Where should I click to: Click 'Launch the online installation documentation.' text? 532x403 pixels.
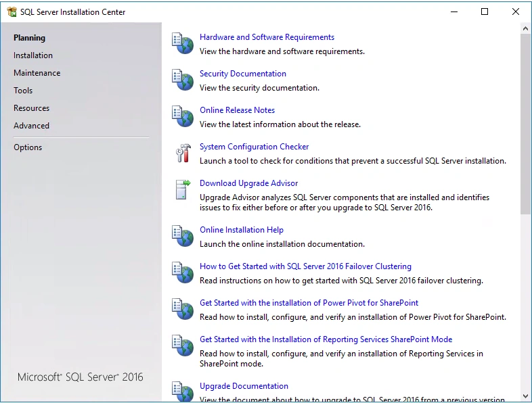click(x=282, y=244)
